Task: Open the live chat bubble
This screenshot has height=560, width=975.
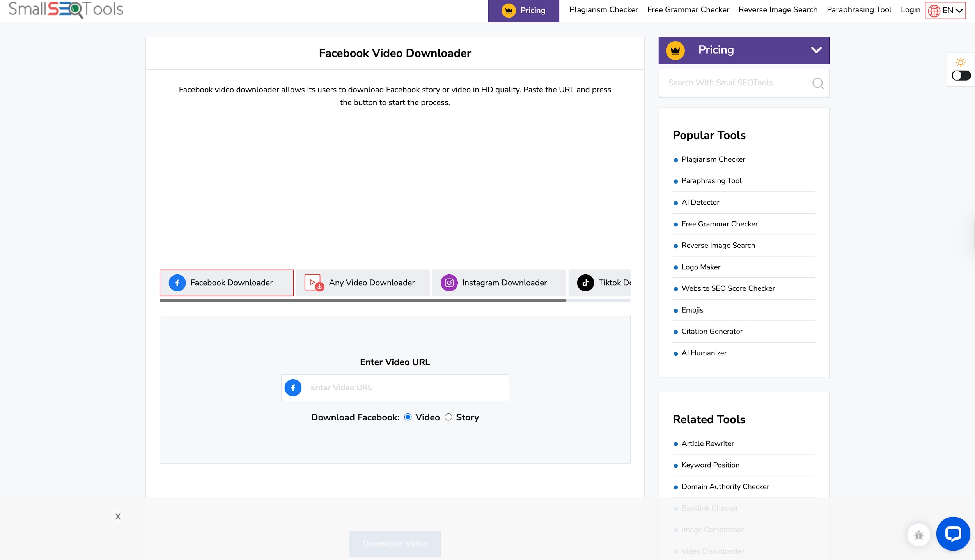Action: pyautogui.click(x=953, y=534)
